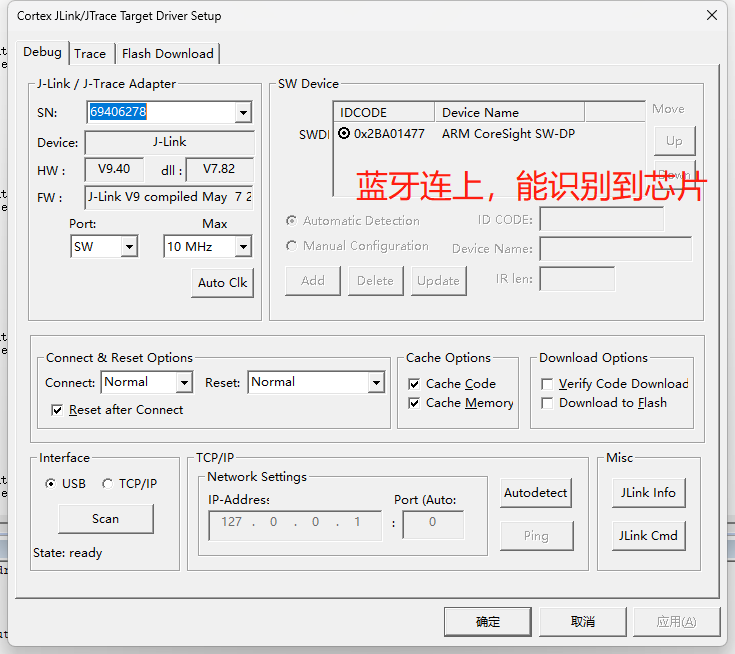The image size is (735, 654).
Task: Select the 0x2BA01477 SWDIO device row
Action: [388, 134]
